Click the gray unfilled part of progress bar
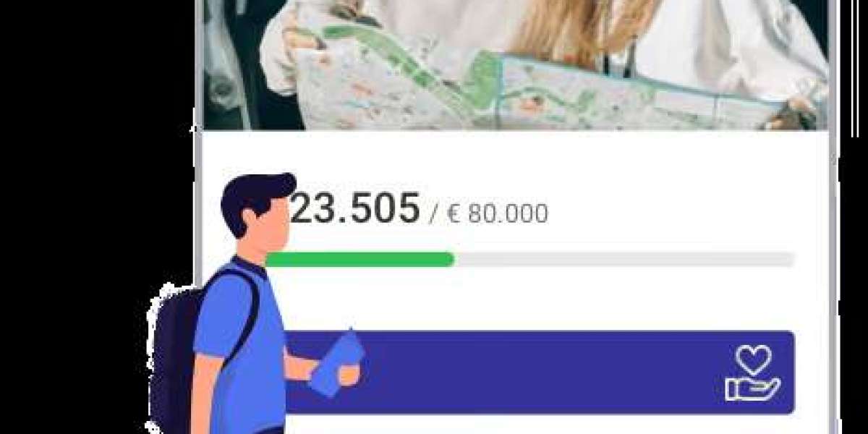 coord(625,259)
